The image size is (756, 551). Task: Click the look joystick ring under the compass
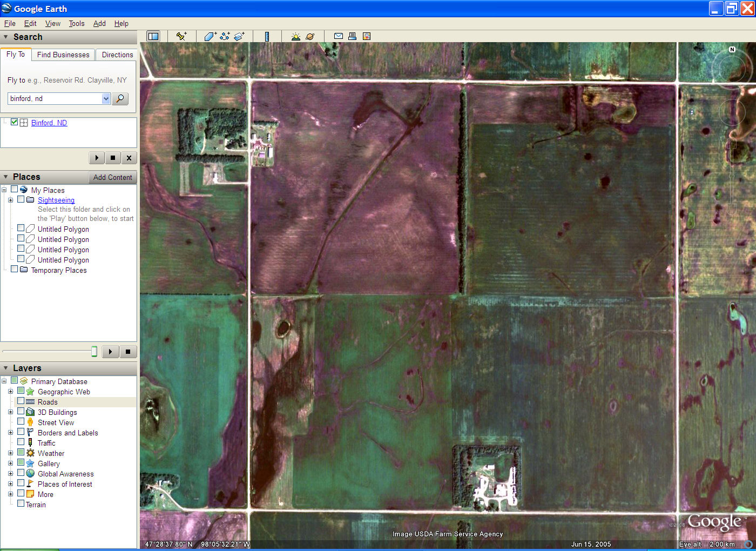(x=732, y=112)
